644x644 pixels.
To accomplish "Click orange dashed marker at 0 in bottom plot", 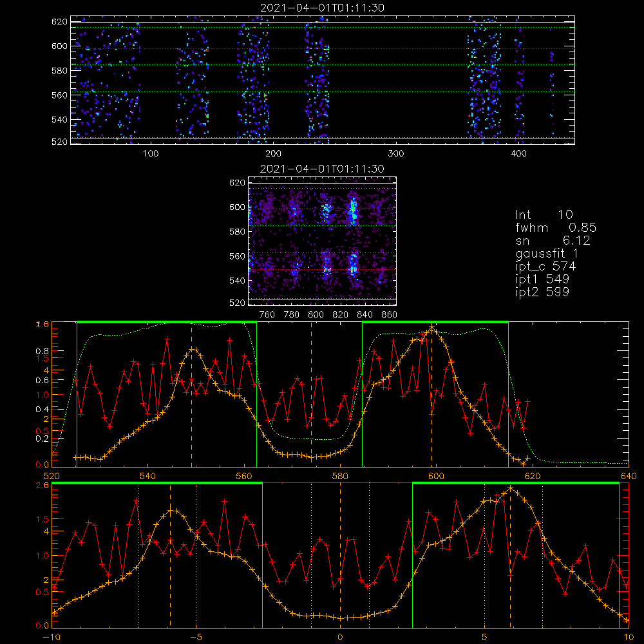I will pyautogui.click(x=340, y=554).
